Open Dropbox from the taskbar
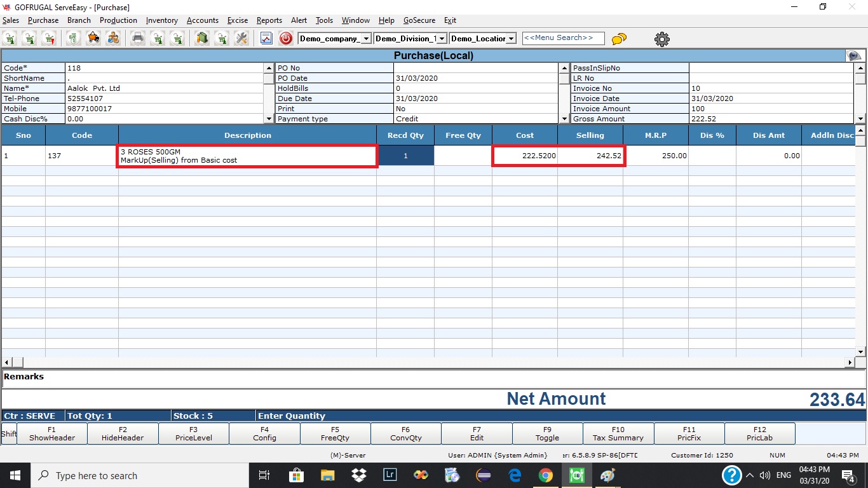The height and width of the screenshot is (488, 868). pyautogui.click(x=359, y=475)
